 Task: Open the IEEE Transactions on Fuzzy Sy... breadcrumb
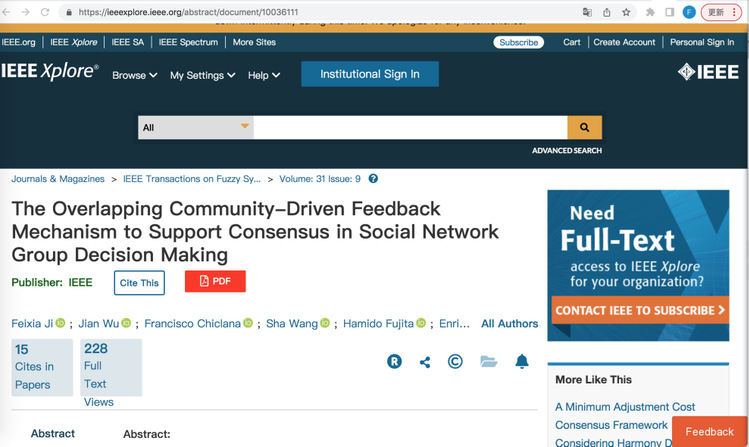[192, 179]
